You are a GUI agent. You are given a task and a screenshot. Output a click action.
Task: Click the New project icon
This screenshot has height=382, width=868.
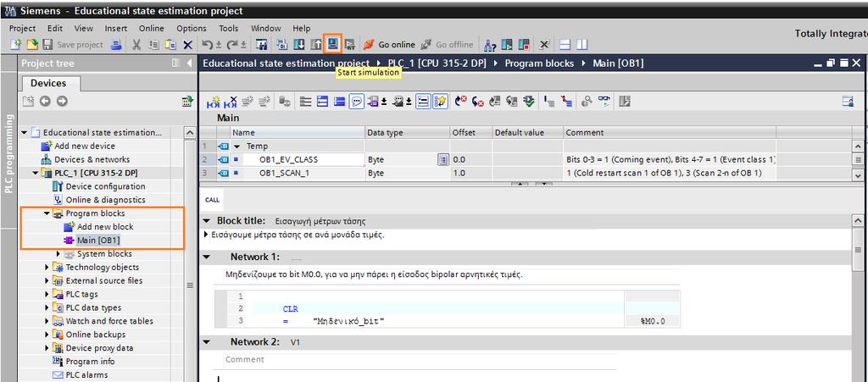point(15,44)
